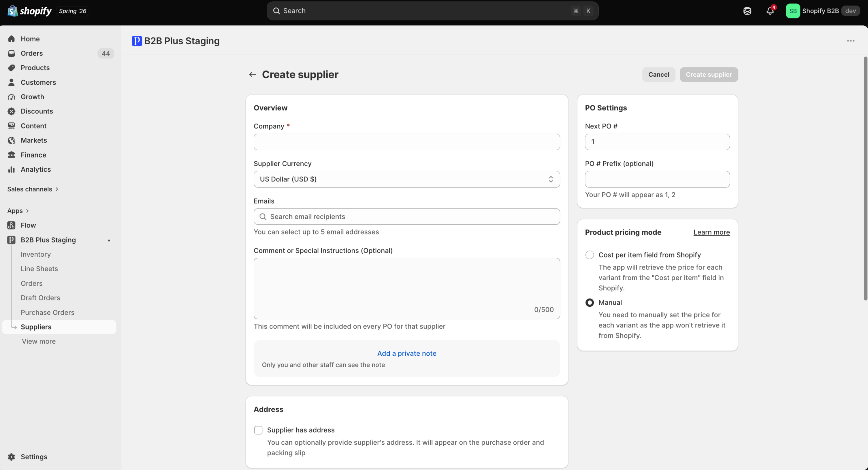Click the Cancel button

coord(658,74)
